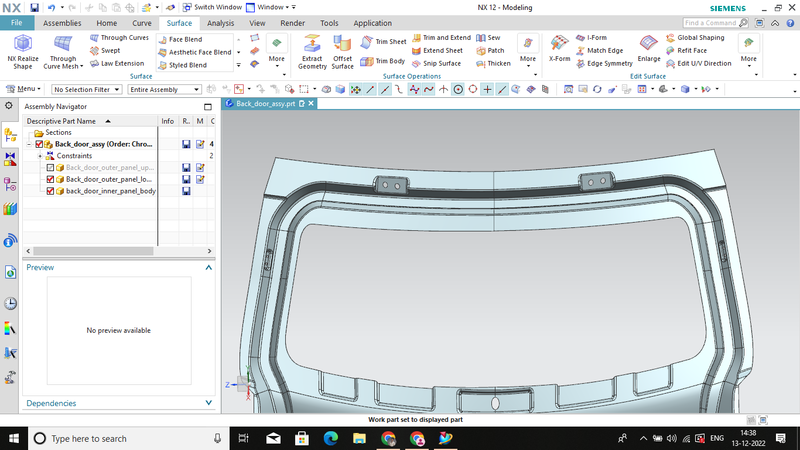Open Law Extension command
The image size is (800, 450).
click(x=117, y=63)
